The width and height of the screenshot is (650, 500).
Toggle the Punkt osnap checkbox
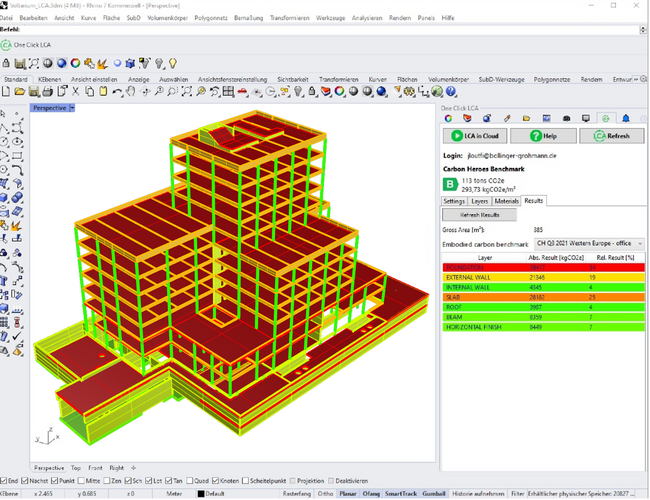click(55, 481)
